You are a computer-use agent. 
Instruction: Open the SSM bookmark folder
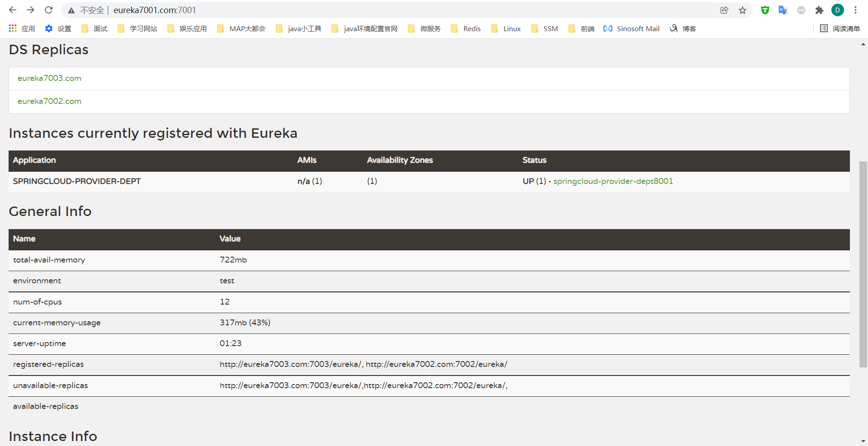pyautogui.click(x=544, y=28)
